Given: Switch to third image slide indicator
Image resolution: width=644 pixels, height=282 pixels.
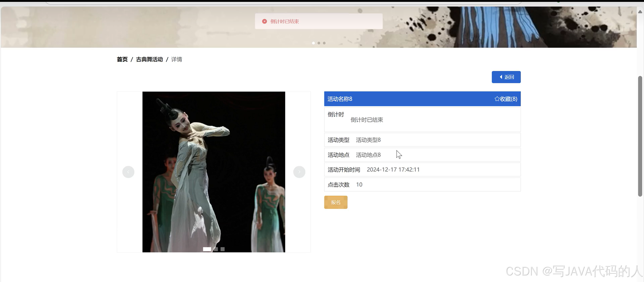Looking at the screenshot, I should [222, 249].
